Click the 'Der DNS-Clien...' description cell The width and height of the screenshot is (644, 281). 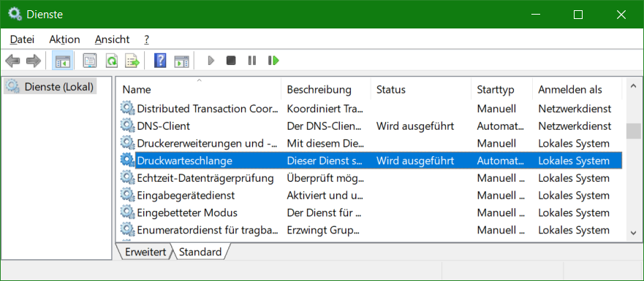[325, 126]
